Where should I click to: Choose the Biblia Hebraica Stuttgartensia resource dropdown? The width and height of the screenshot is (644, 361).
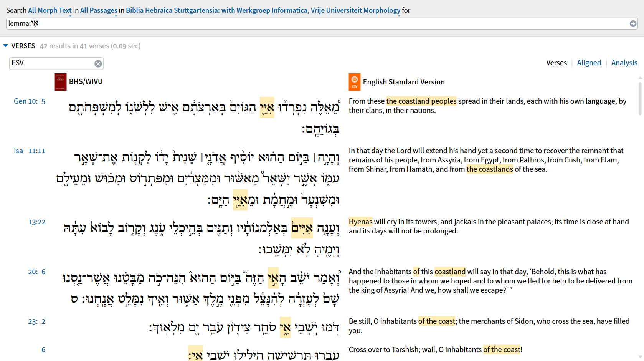pyautogui.click(x=263, y=10)
